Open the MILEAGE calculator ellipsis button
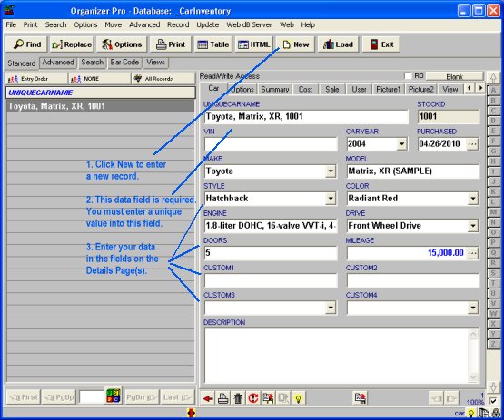Screen dimensions: 504x420 [x=472, y=253]
